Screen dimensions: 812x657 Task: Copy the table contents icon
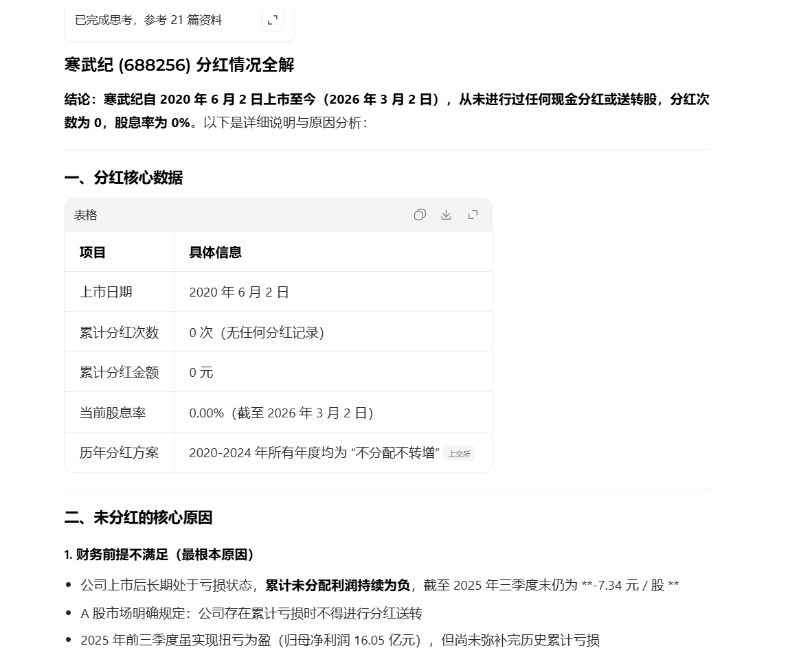(420, 215)
